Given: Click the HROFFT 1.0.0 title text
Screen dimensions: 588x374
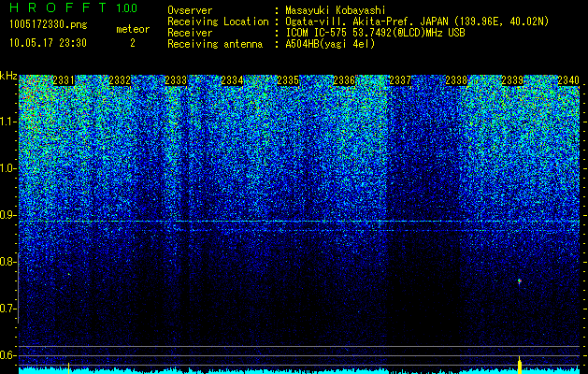Looking at the screenshot, I should pos(74,7).
